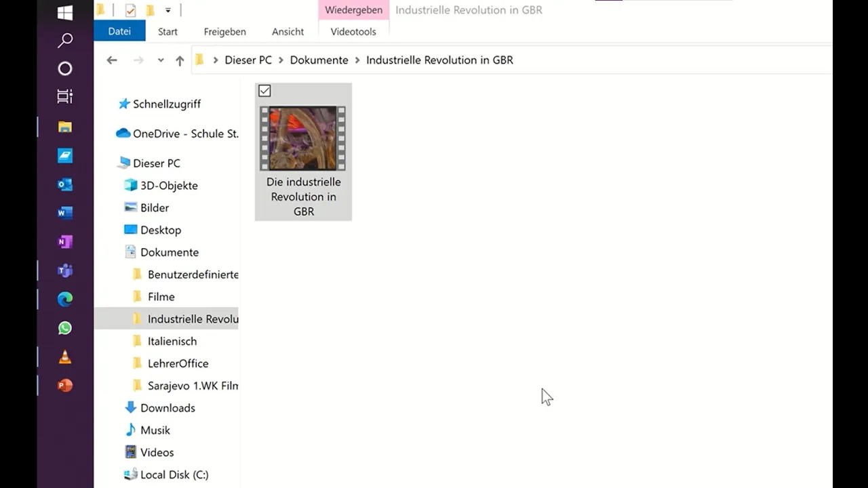Open Microsoft Teams from the taskbar

[65, 270]
